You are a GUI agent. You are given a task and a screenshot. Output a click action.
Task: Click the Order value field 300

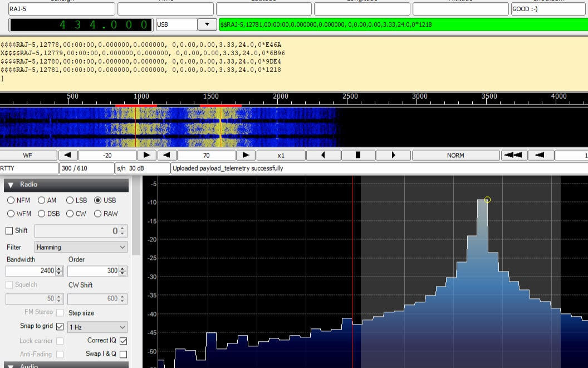[94, 271]
